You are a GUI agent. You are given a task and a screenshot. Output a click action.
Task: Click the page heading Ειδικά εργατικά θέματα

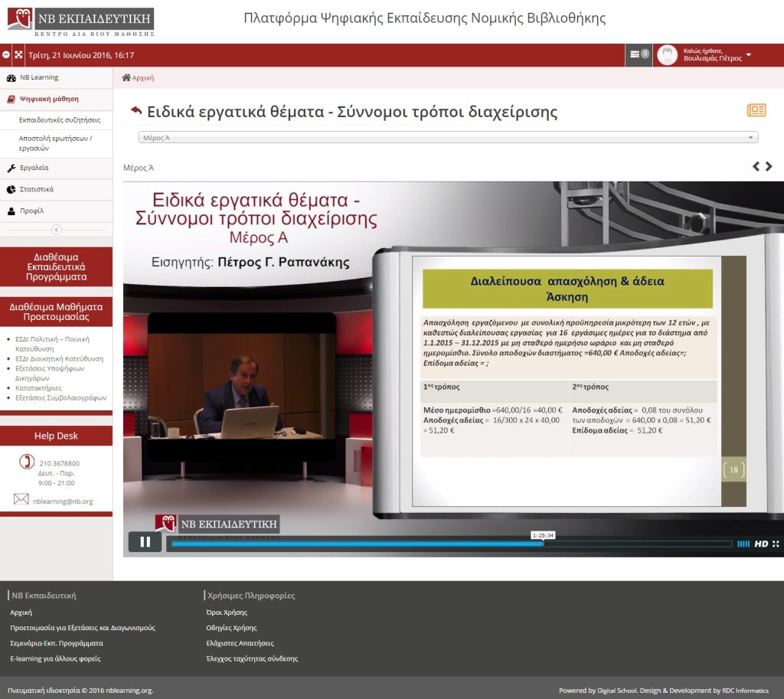(352, 112)
